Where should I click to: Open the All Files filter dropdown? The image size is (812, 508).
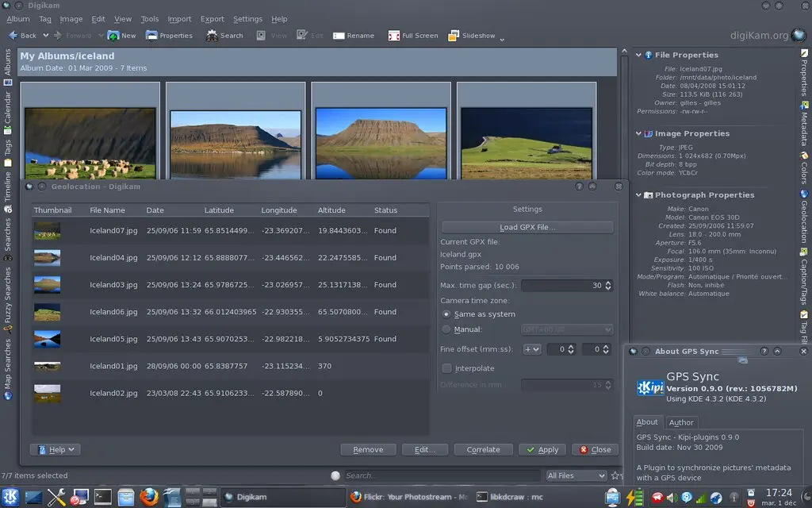(x=576, y=475)
